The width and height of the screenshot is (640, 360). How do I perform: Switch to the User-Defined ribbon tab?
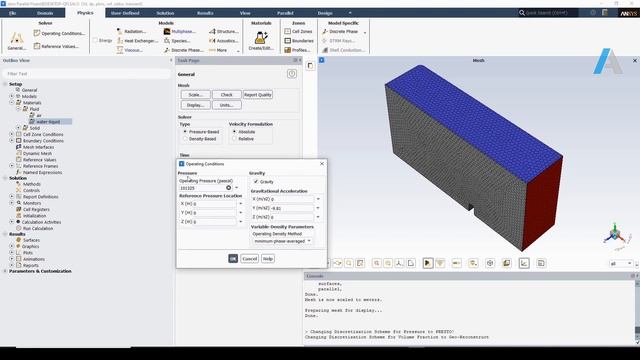(125, 13)
